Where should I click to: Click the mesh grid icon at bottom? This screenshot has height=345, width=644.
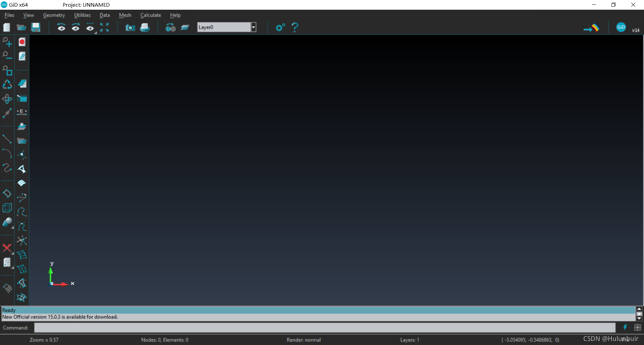tap(7, 288)
